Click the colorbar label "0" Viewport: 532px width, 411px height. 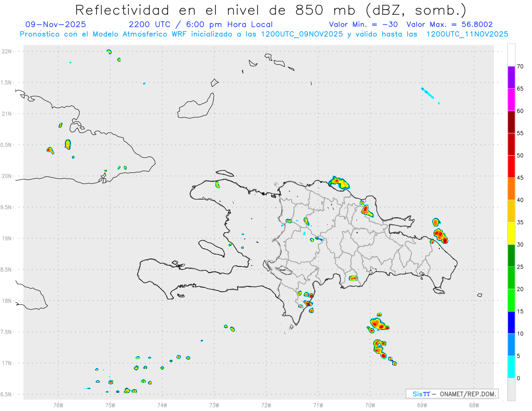pos(518,378)
